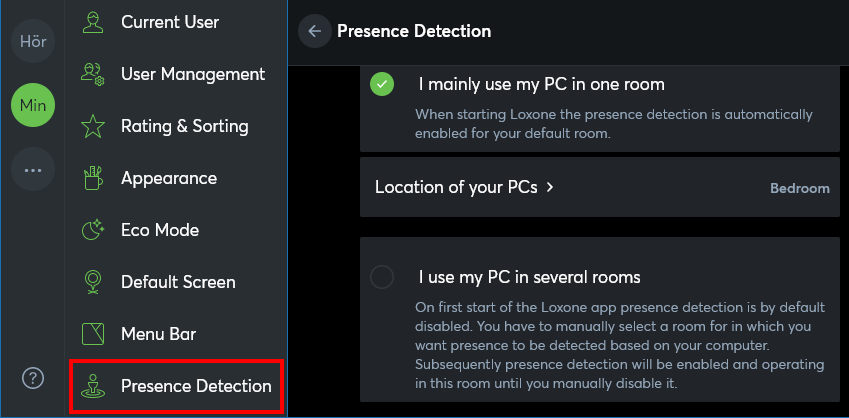Open the Default Screen menu item

(x=176, y=282)
